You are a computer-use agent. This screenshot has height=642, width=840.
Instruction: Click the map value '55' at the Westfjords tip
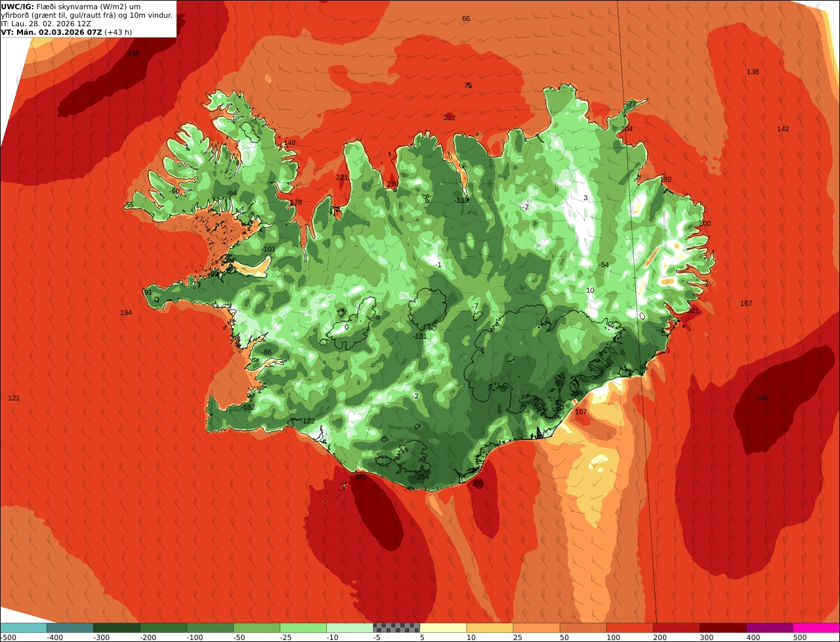pyautogui.click(x=129, y=205)
